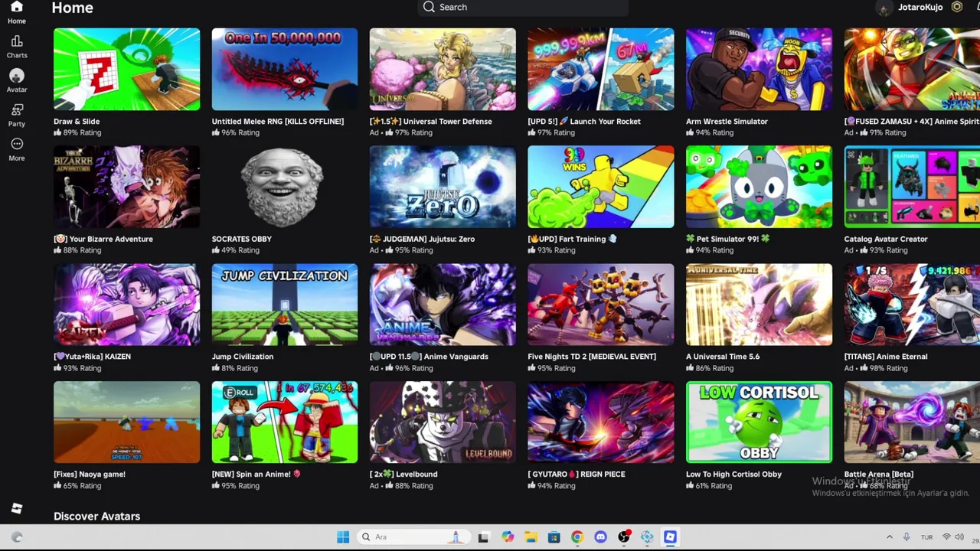Open the Party section in the sidebar
The width and height of the screenshot is (980, 551).
point(17,115)
